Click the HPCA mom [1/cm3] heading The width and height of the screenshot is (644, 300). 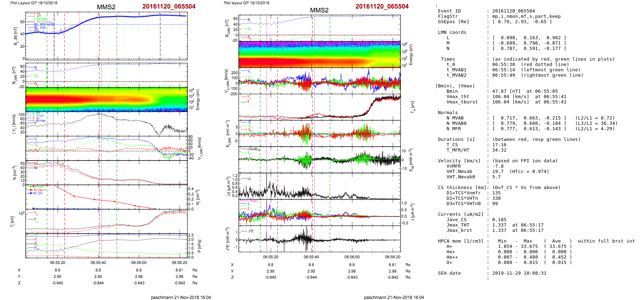(461, 241)
